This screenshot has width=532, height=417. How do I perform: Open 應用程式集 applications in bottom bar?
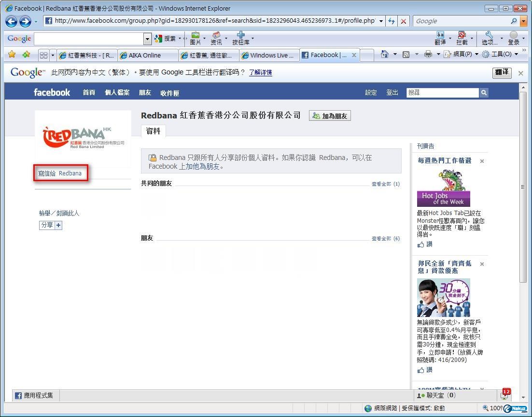tap(35, 395)
